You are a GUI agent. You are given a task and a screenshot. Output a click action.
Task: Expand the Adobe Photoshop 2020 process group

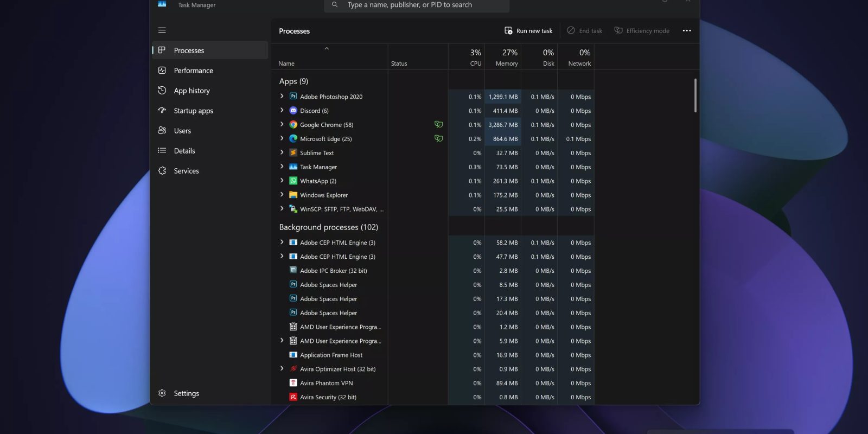point(282,96)
